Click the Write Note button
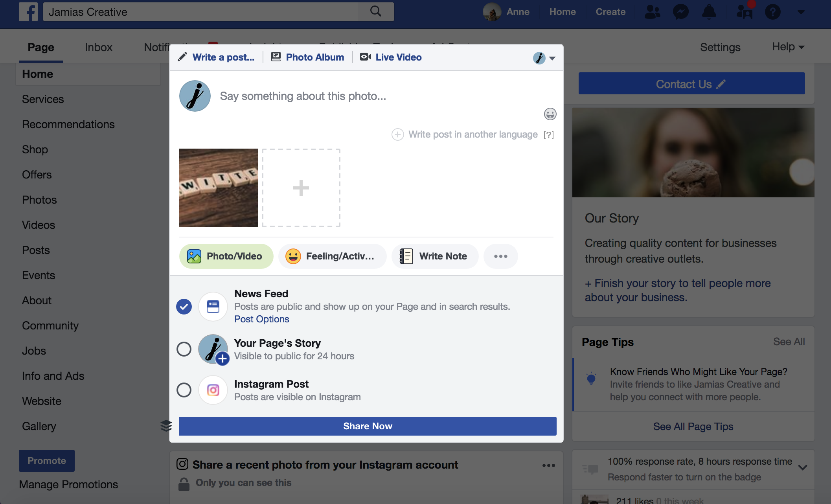The image size is (831, 504). click(435, 256)
